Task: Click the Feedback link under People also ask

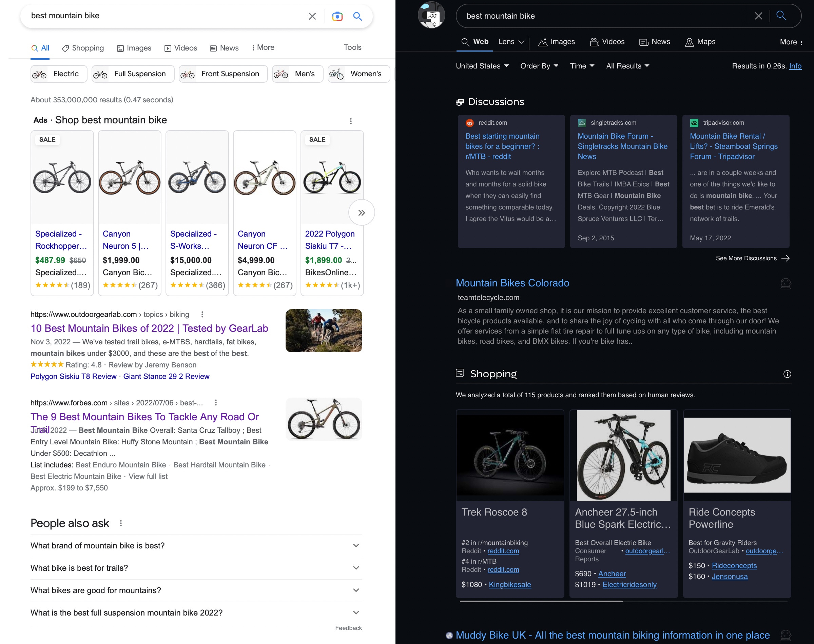Action: [348, 628]
